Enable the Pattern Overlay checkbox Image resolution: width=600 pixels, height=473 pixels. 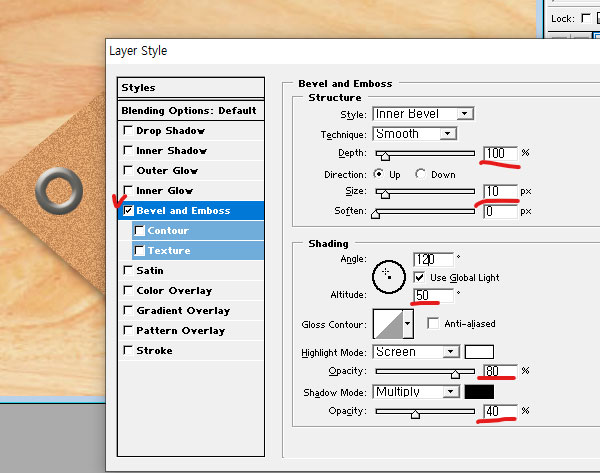[128, 330]
